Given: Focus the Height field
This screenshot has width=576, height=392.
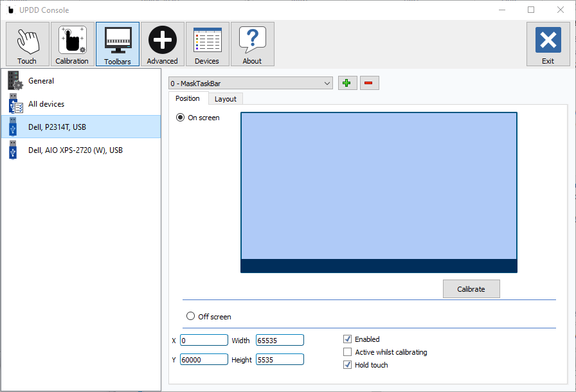Looking at the screenshot, I should coord(280,359).
